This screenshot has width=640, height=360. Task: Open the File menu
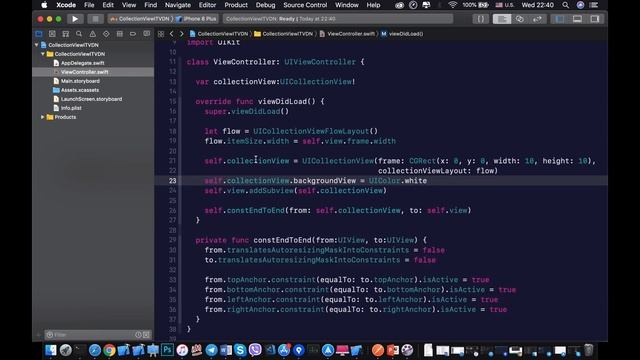[x=89, y=5]
